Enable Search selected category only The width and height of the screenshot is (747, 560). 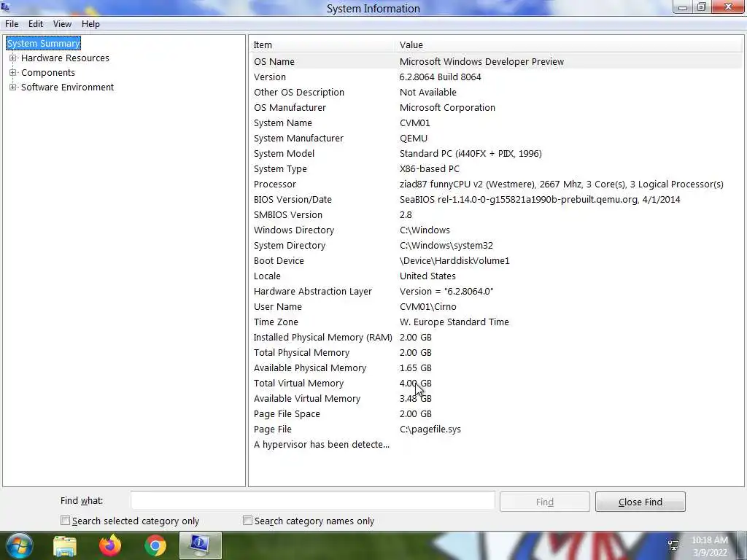65,521
